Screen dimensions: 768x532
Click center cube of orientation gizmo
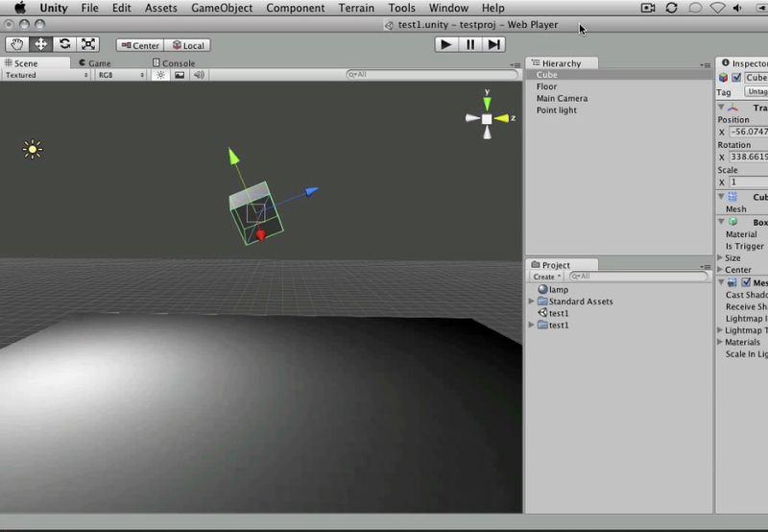click(487, 119)
